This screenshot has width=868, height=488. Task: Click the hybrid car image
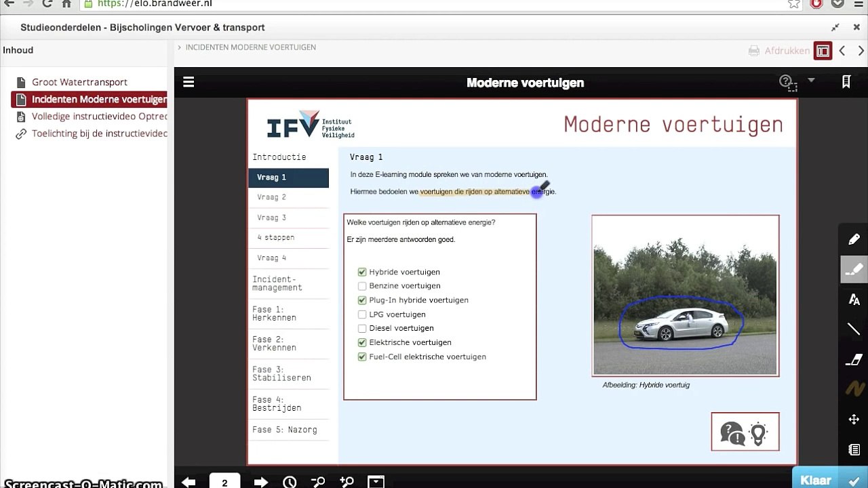(x=685, y=296)
